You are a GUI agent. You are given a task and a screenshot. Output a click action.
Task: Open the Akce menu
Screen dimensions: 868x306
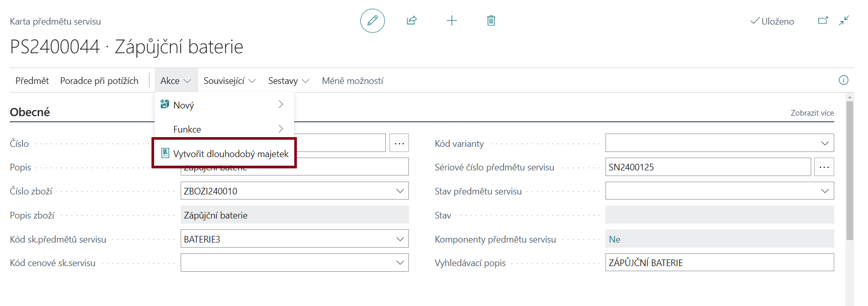pos(176,80)
